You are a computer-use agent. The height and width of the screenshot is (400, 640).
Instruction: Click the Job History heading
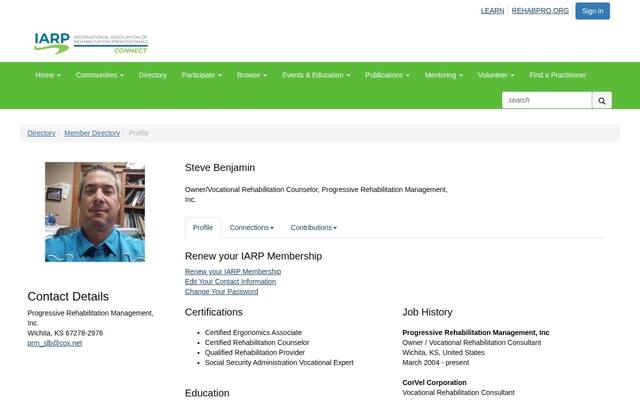(427, 312)
